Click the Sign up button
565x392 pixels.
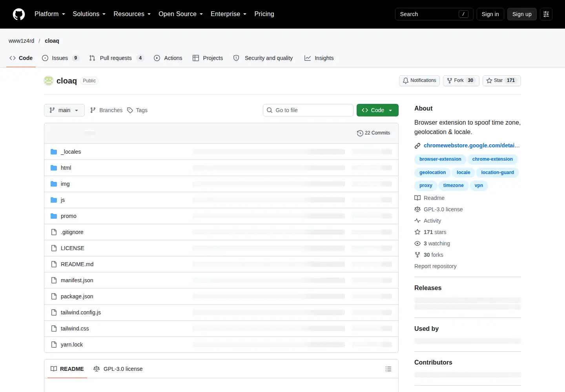522,14
